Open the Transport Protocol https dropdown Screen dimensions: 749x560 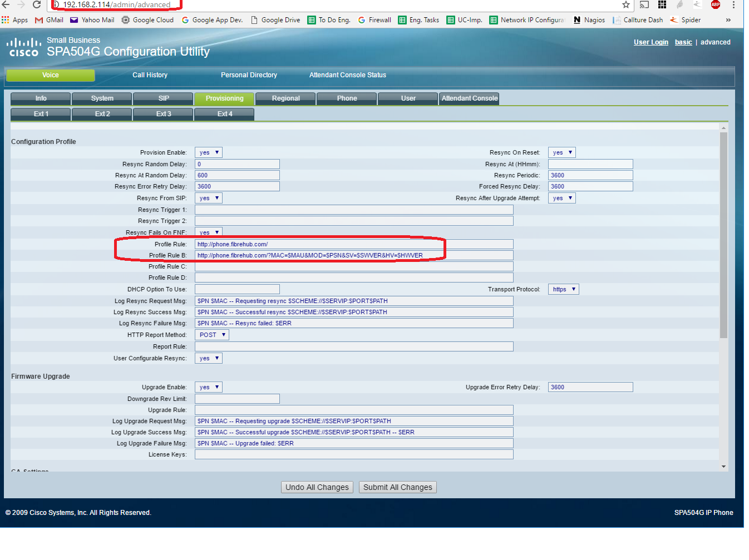pyautogui.click(x=563, y=289)
